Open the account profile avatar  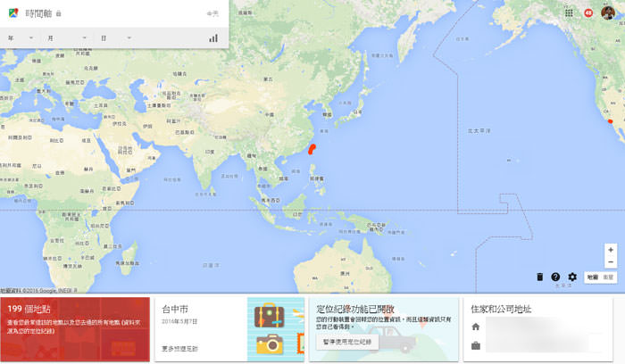tap(608, 12)
